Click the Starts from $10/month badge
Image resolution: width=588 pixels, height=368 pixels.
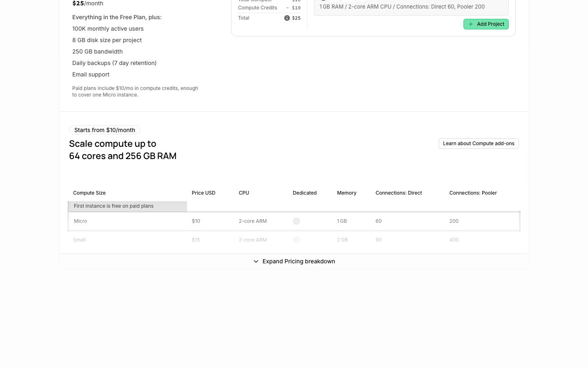[x=105, y=130]
